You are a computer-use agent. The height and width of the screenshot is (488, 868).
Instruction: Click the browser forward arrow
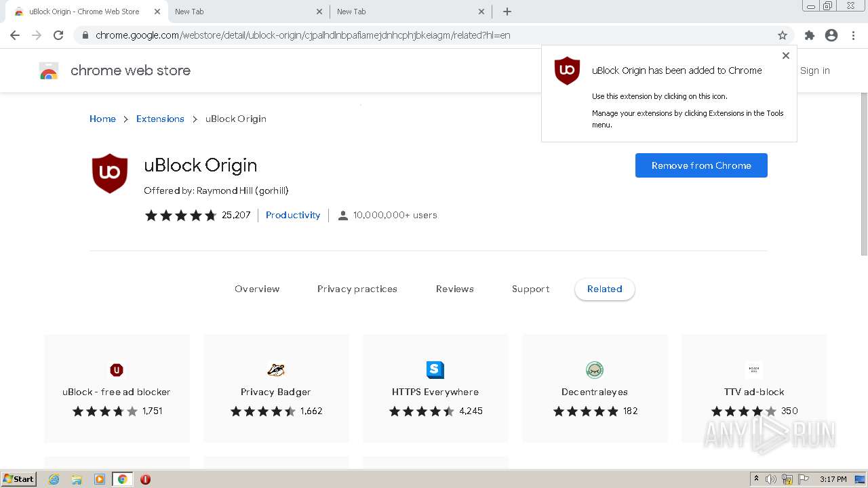(x=37, y=35)
